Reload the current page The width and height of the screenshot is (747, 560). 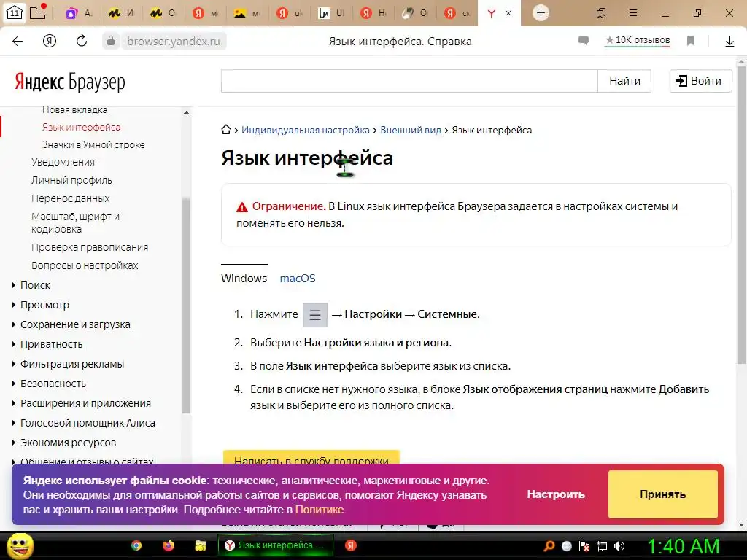82,41
